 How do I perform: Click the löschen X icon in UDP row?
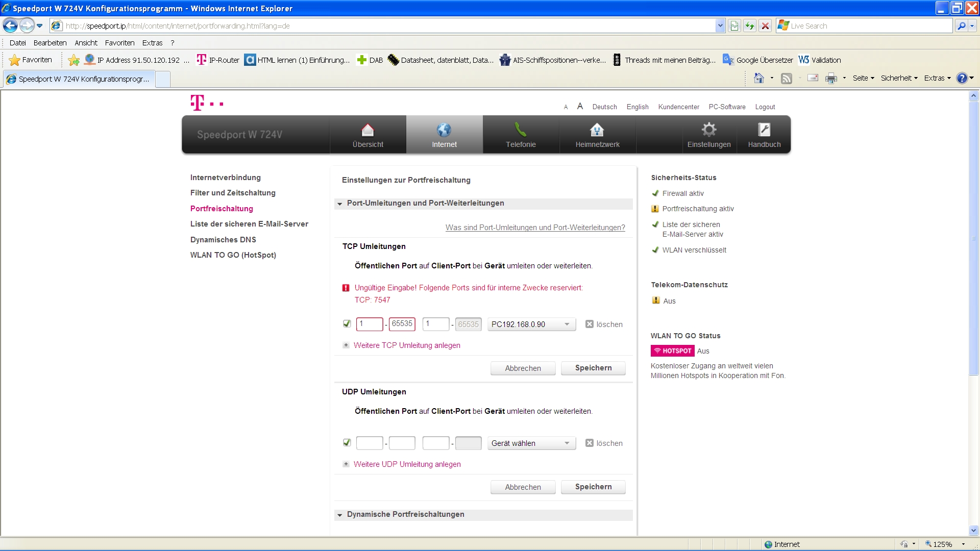click(x=590, y=443)
